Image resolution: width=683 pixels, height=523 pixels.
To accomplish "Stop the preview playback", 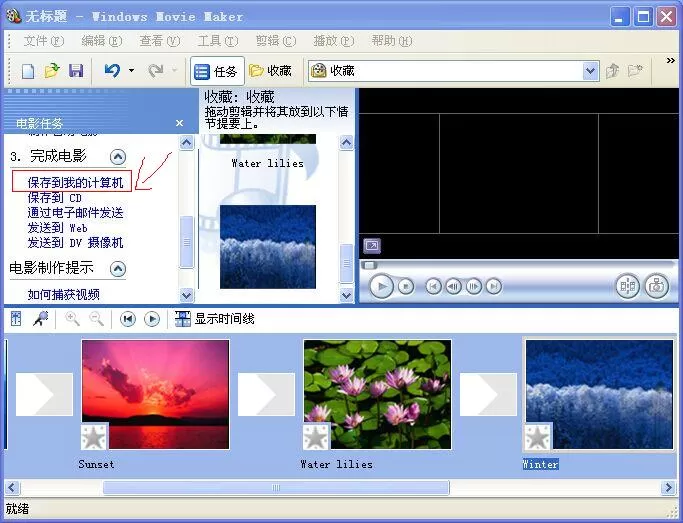I will (406, 287).
